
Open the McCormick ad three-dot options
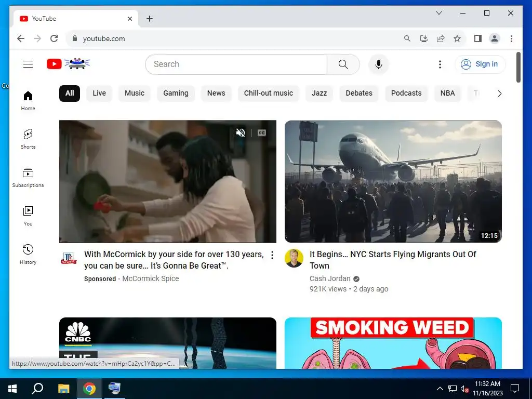pos(272,255)
